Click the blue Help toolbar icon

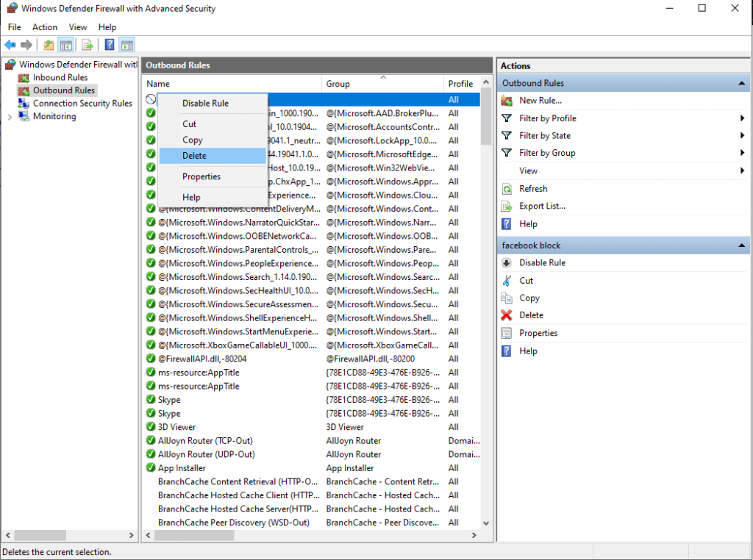point(110,45)
